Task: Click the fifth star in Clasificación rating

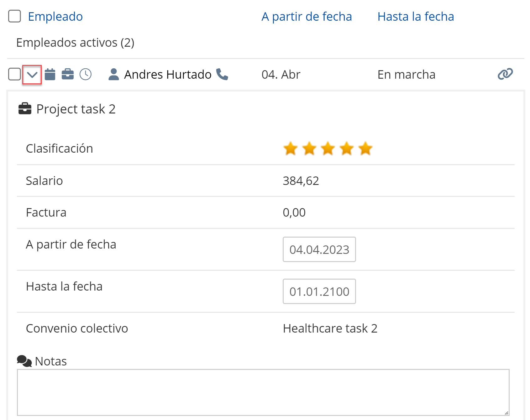Action: [365, 149]
